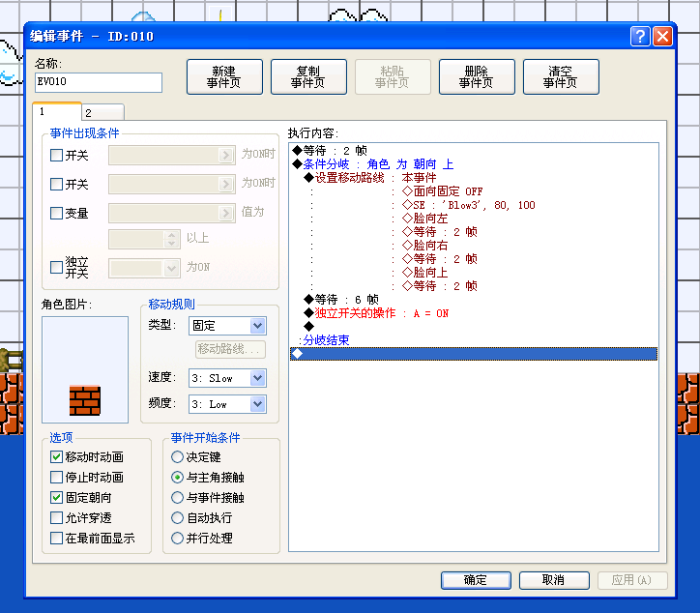
Task: Check 允许穿透 option
Action: [x=56, y=518]
